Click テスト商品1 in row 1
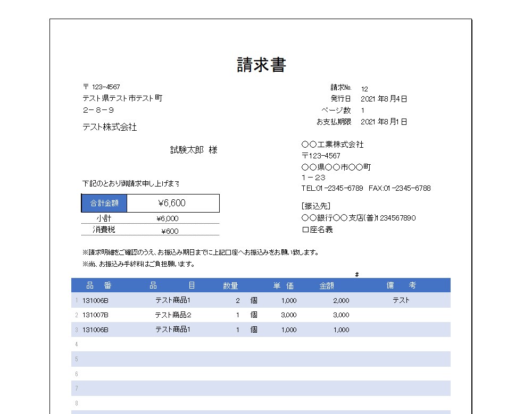 click(173, 300)
